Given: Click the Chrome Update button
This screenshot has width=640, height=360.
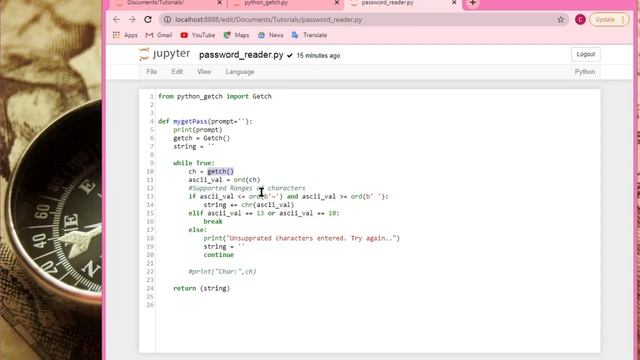Looking at the screenshot, I should 609,20.
